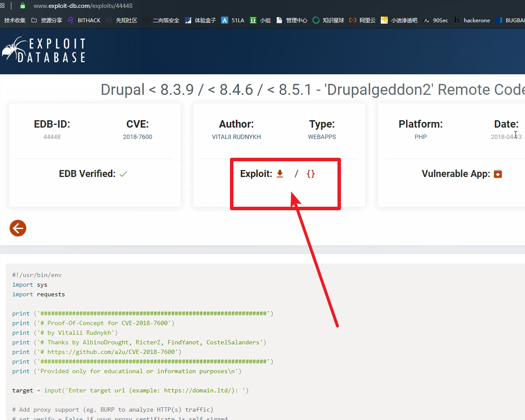Click the 'by Vitalii Rudnykh' code line
Image resolution: width=525 pixels, height=420 pixels.
[x=65, y=333]
